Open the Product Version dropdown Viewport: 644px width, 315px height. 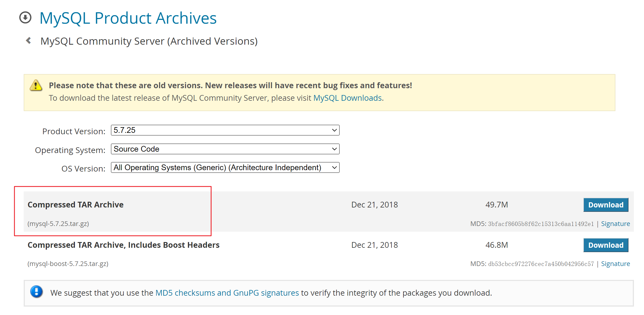point(225,130)
